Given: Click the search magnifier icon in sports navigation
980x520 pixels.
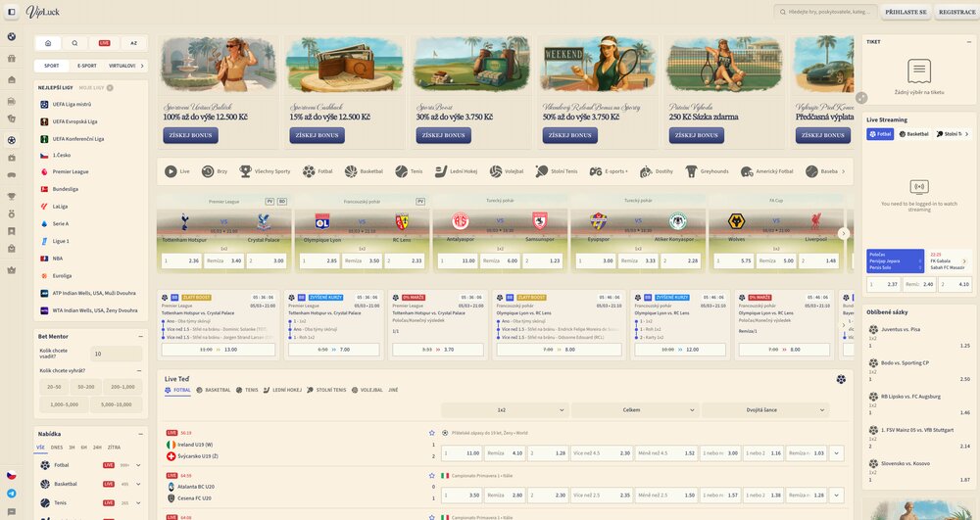Looking at the screenshot, I should pos(75,43).
